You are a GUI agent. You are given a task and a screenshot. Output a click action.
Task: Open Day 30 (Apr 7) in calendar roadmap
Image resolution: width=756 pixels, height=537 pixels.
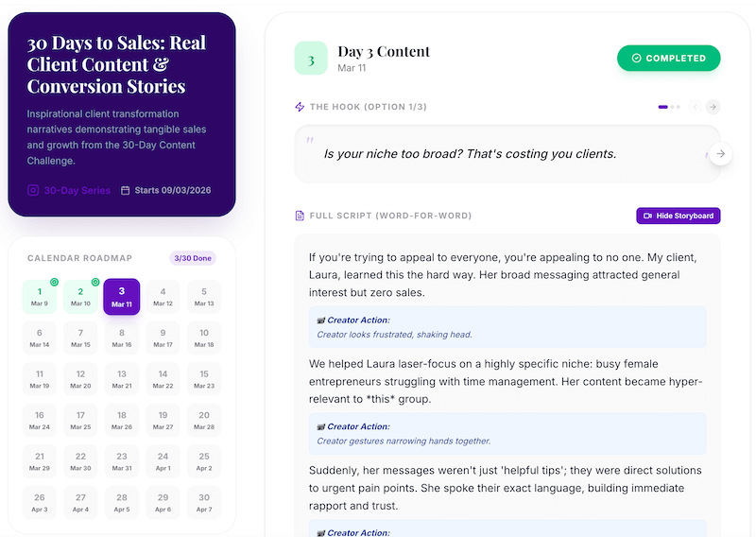[204, 502]
